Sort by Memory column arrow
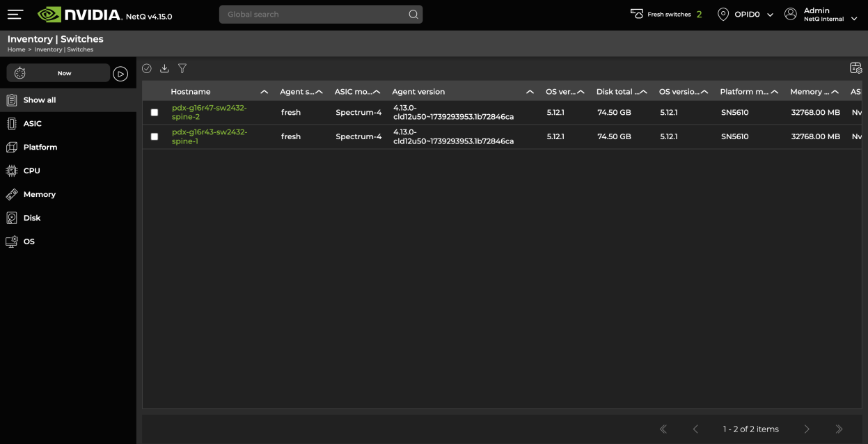The height and width of the screenshot is (444, 868). point(835,92)
